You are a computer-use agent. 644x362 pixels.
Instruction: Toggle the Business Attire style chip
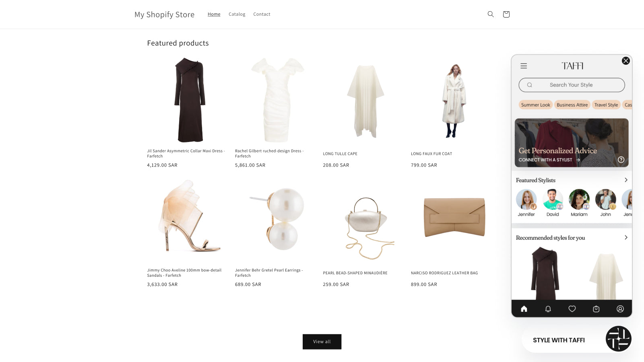(x=572, y=105)
